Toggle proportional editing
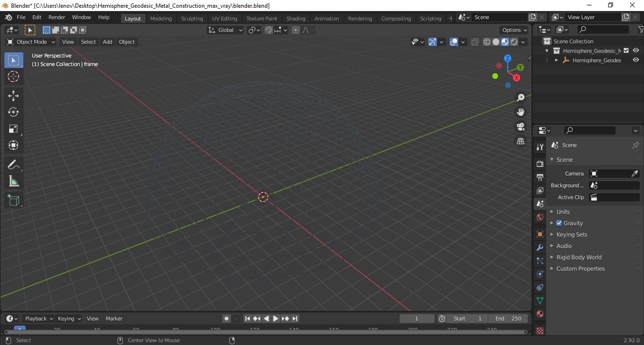 tap(296, 30)
